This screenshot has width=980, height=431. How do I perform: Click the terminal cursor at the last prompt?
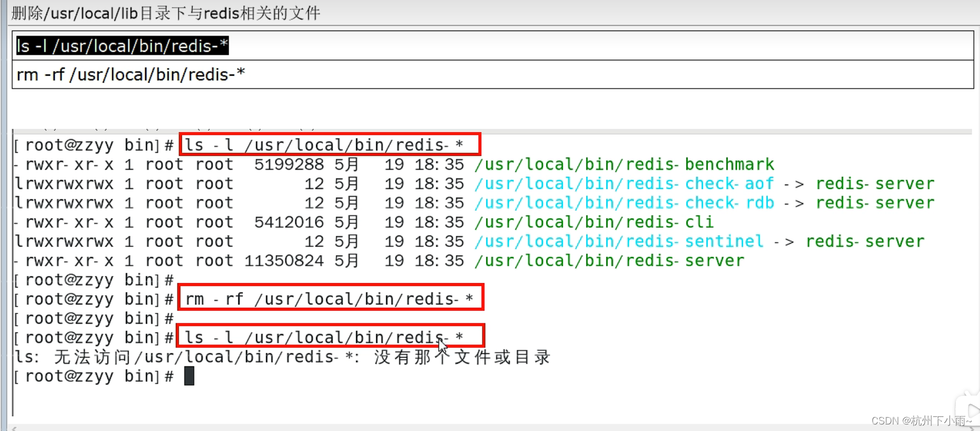189,376
